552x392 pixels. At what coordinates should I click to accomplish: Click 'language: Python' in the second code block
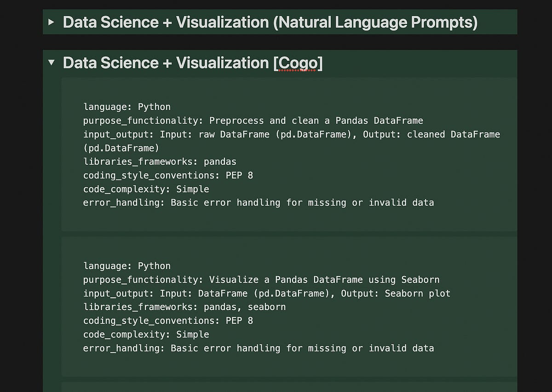(127, 266)
